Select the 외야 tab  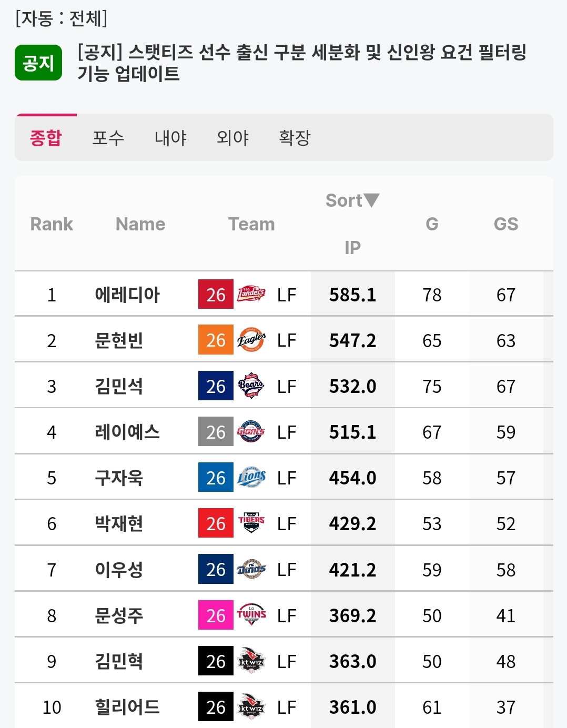[x=232, y=138]
